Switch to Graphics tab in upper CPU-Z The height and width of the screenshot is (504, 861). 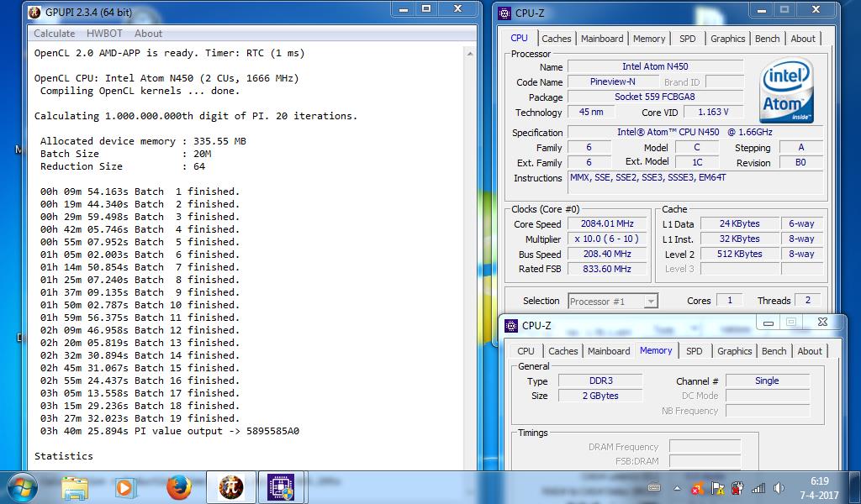727,39
